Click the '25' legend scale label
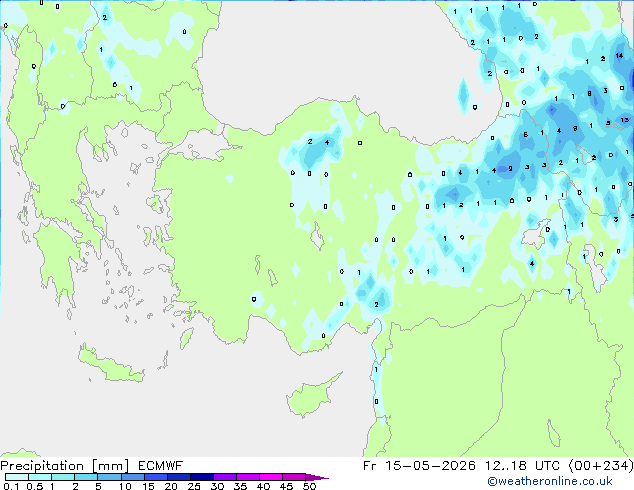The image size is (634, 490). point(194,486)
